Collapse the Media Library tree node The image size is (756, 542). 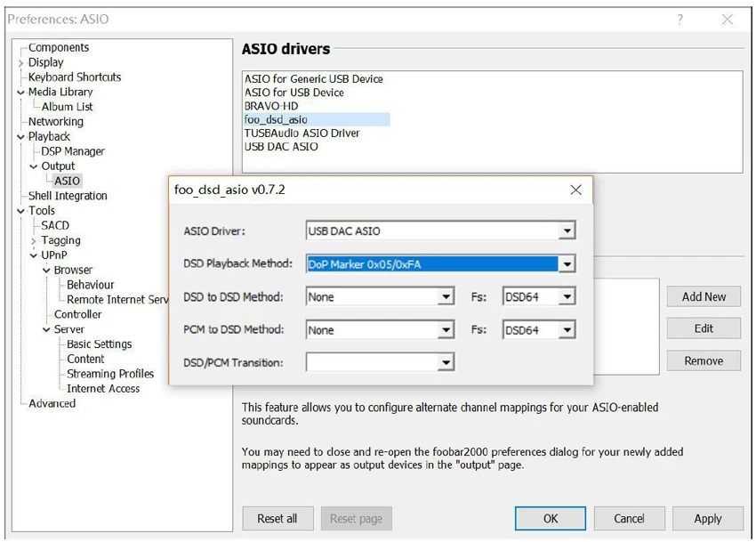20,93
